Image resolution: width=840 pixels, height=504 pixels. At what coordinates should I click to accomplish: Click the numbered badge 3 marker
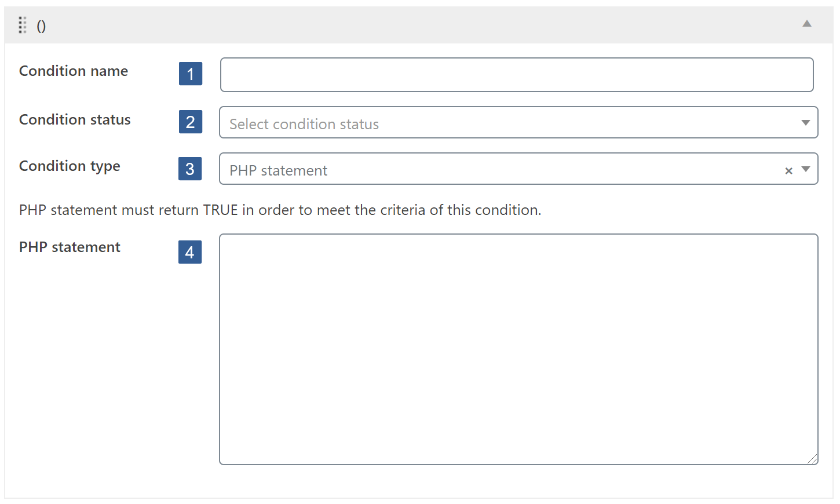191,169
